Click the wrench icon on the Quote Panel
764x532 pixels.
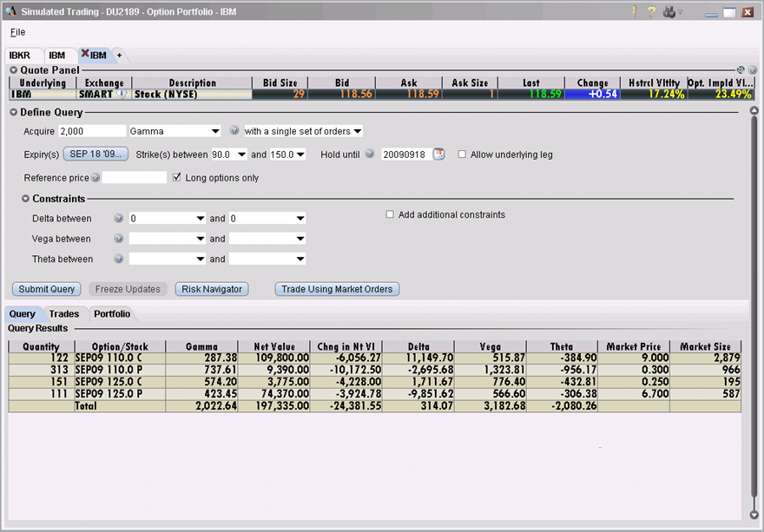[x=741, y=69]
